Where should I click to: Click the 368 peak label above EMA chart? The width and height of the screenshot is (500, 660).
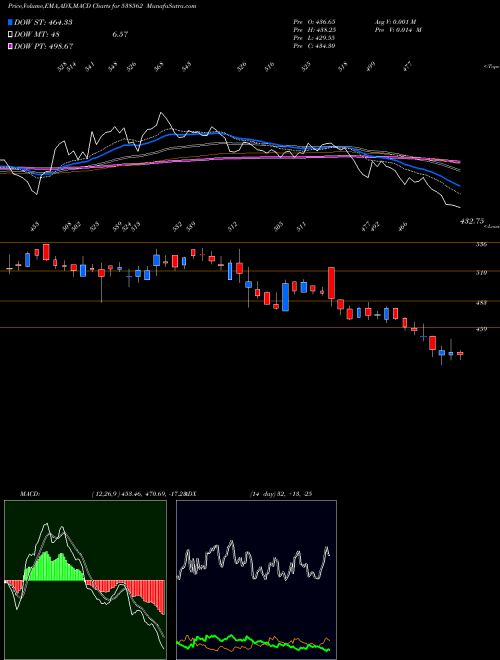tap(159, 67)
